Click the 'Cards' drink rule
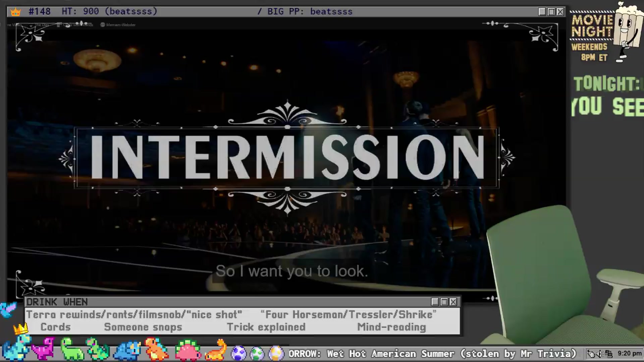 pyautogui.click(x=56, y=327)
